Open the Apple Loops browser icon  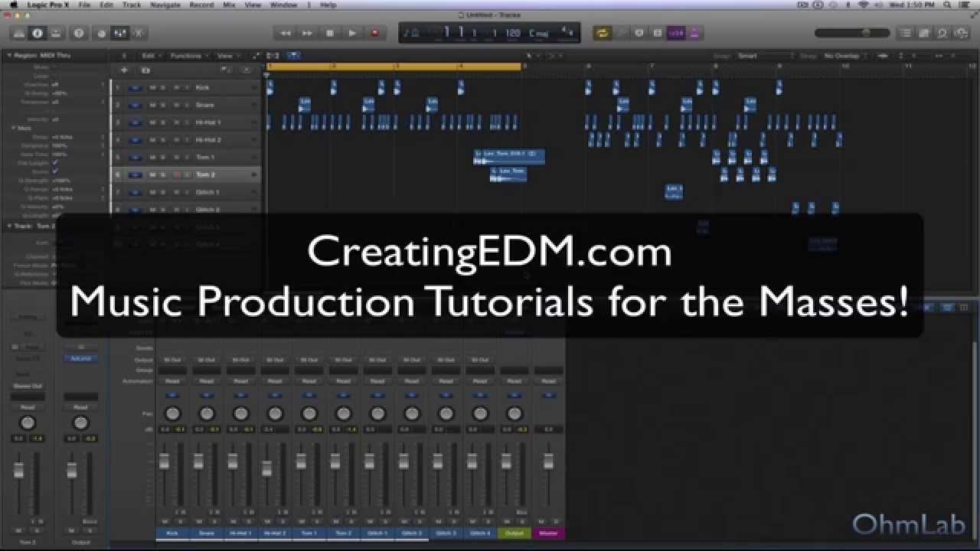942,33
